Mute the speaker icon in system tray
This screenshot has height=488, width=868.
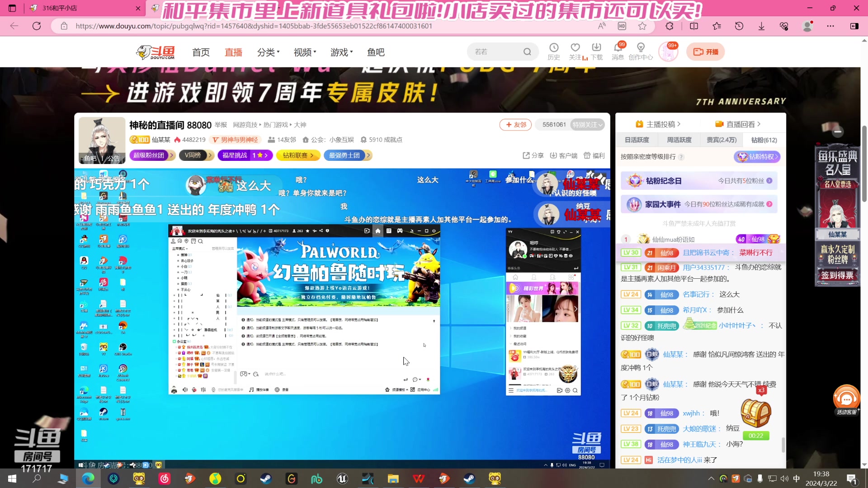point(785,479)
